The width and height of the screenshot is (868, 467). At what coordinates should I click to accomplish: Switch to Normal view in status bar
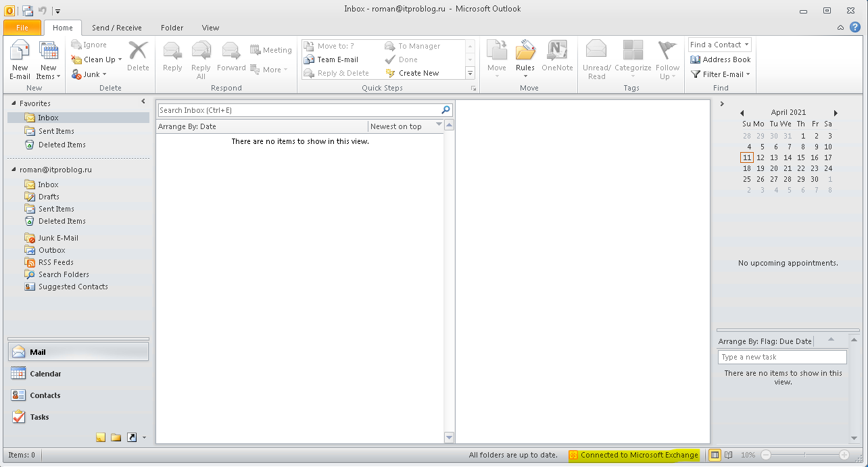715,455
